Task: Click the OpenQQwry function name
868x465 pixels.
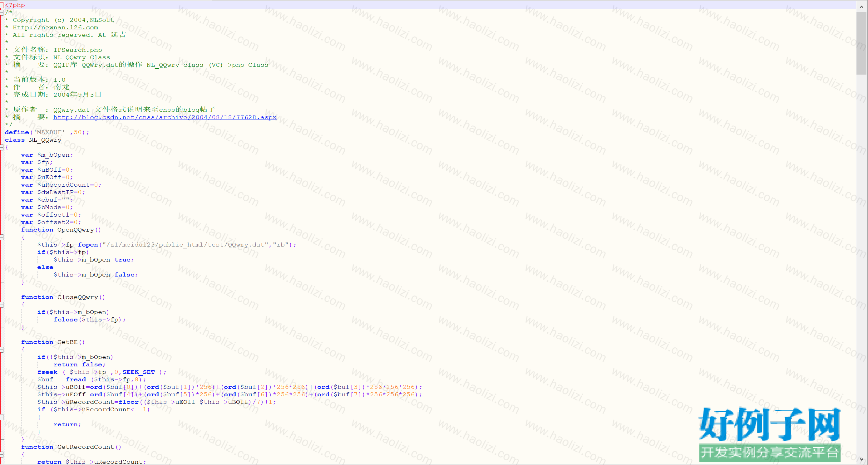Action: 76,230
